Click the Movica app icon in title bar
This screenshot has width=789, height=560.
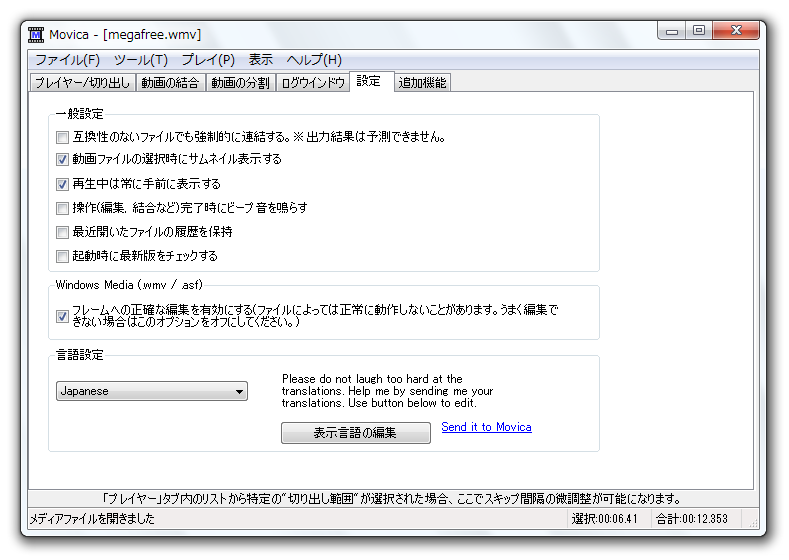[36, 35]
